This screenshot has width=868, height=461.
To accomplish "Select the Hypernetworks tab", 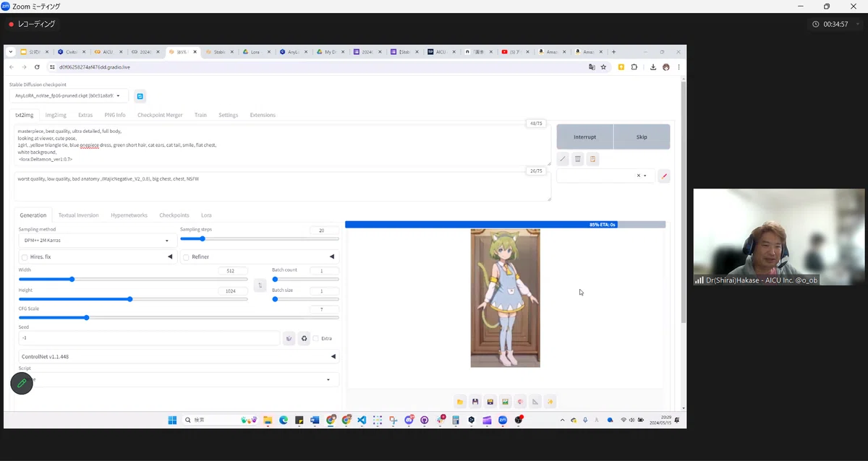I will (x=129, y=215).
